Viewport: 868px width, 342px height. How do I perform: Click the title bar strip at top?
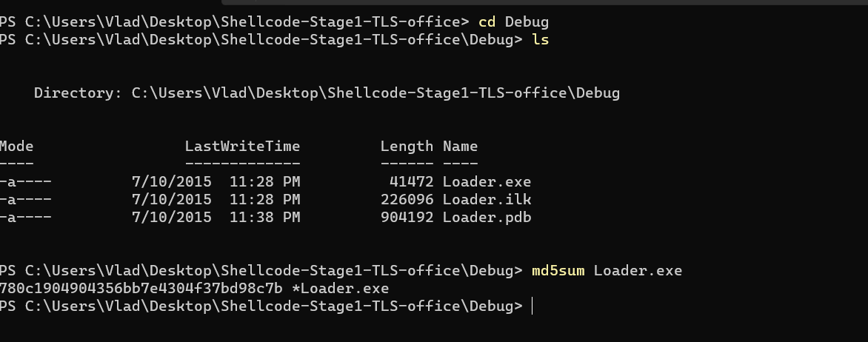click(544, 2)
